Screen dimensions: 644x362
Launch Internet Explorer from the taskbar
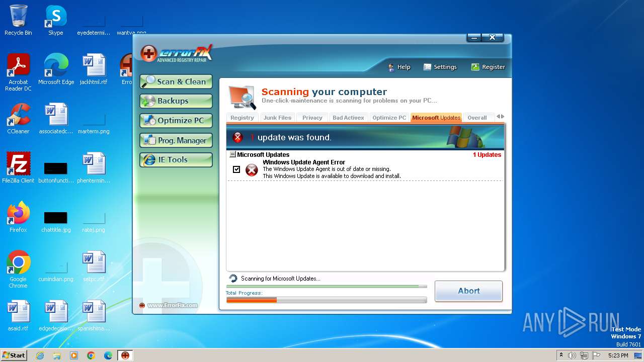point(40,355)
